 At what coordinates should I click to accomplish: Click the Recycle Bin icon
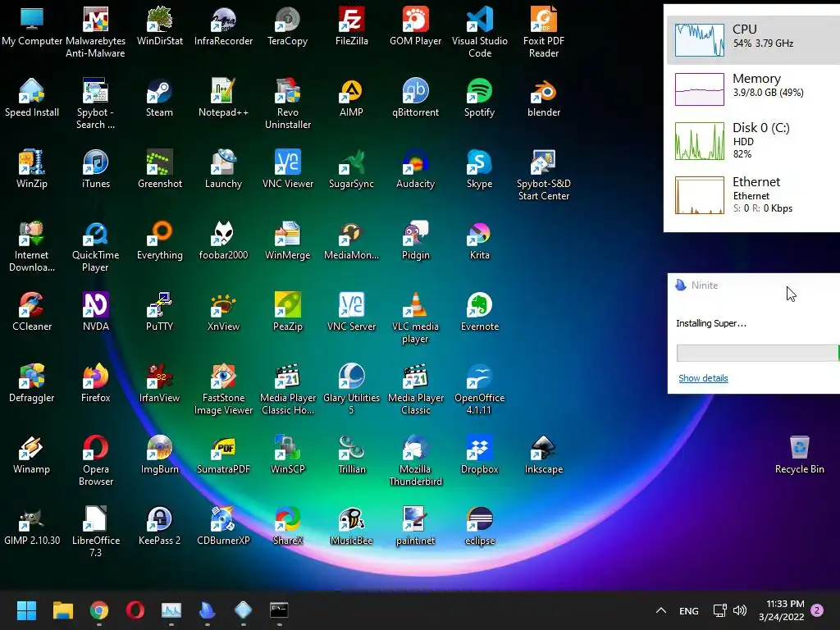[x=800, y=454]
